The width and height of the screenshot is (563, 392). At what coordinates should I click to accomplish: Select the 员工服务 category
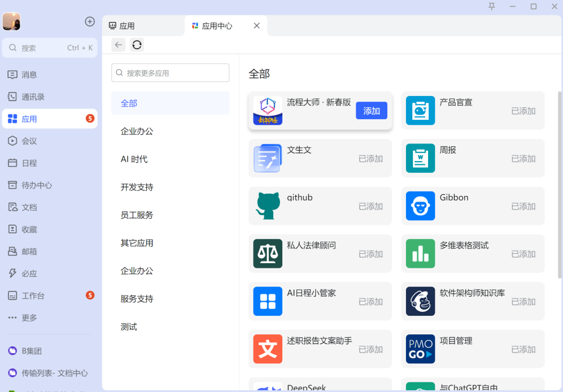[170, 215]
